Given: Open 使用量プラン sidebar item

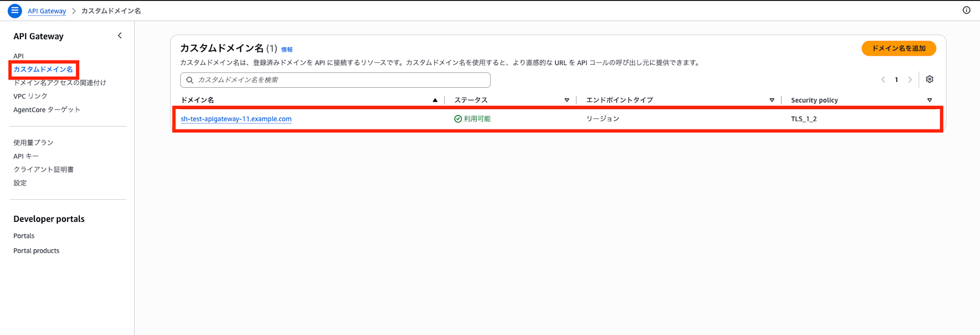Looking at the screenshot, I should click(x=33, y=143).
